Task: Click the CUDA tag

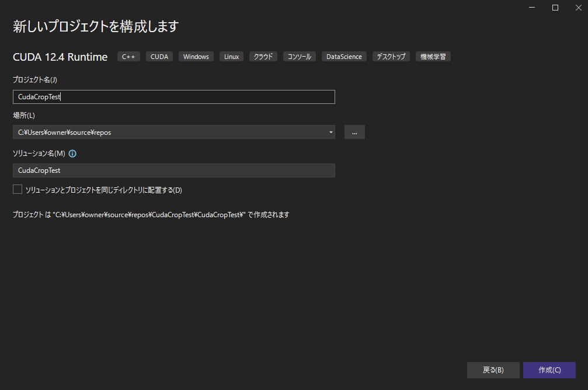Action: pyautogui.click(x=159, y=57)
